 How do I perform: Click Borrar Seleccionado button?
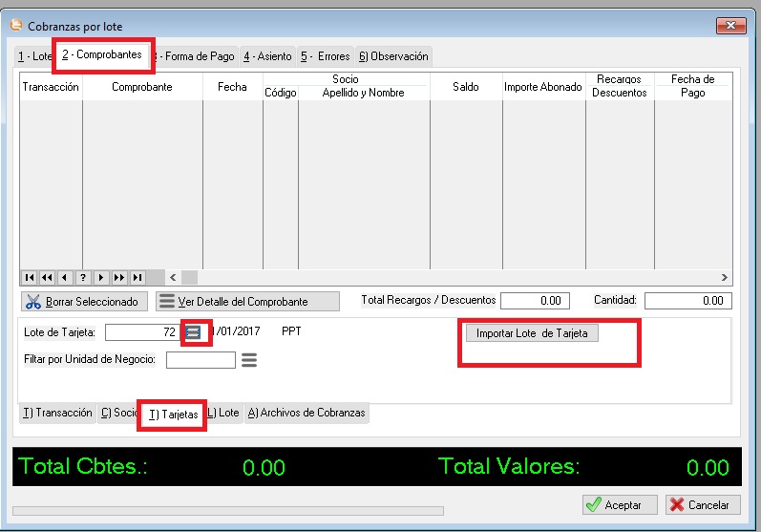point(84,302)
